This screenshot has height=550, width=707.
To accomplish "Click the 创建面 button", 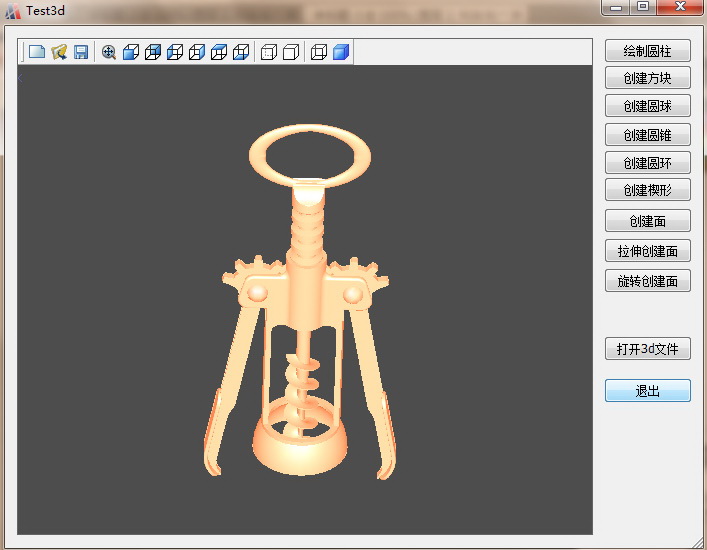I will tap(647, 221).
